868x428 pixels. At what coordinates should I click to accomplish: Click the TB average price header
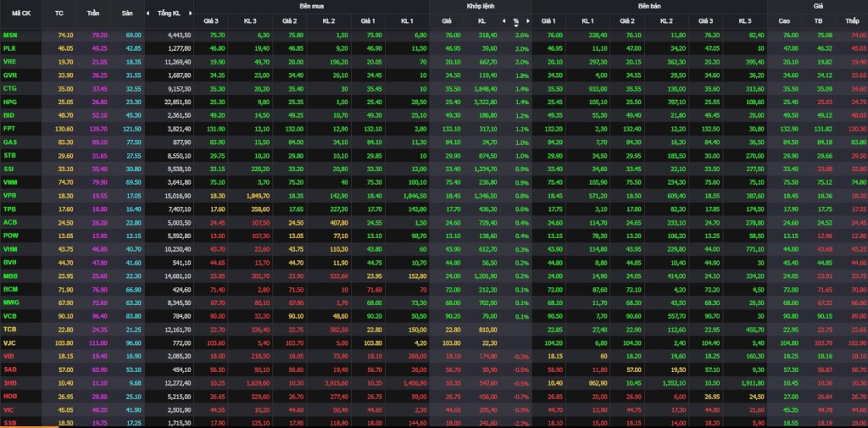(x=818, y=21)
